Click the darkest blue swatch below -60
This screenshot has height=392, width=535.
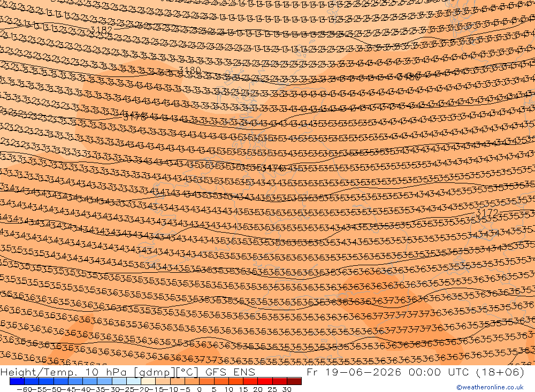point(17,381)
